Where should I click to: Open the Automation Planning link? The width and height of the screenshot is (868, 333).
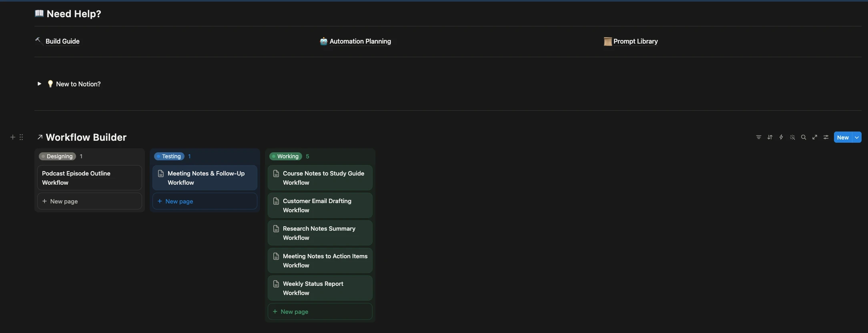360,41
